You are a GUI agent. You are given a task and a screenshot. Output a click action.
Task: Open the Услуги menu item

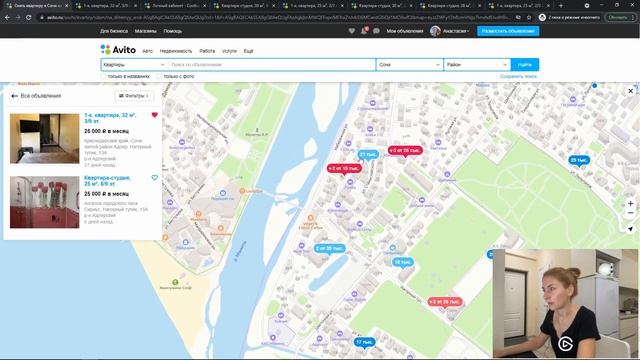pos(229,51)
